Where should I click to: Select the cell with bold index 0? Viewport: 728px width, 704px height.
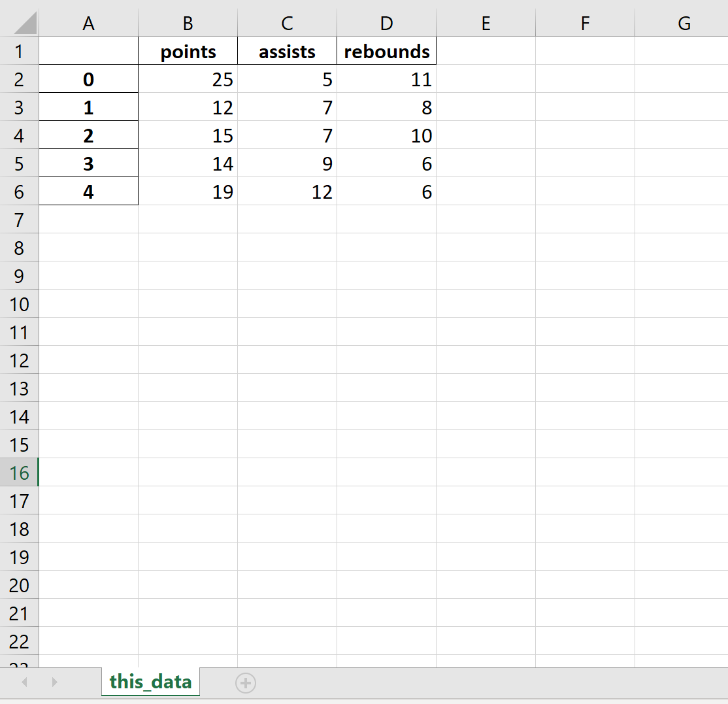click(x=88, y=79)
